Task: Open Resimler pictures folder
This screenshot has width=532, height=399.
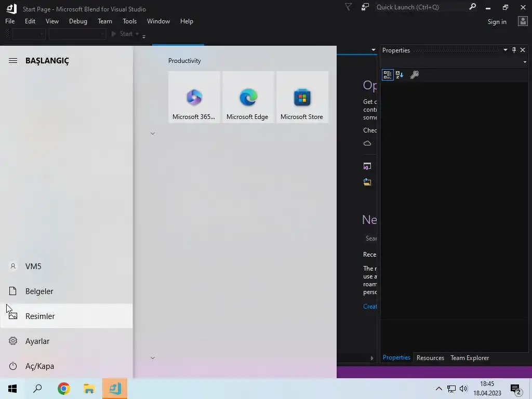Action: click(66, 316)
